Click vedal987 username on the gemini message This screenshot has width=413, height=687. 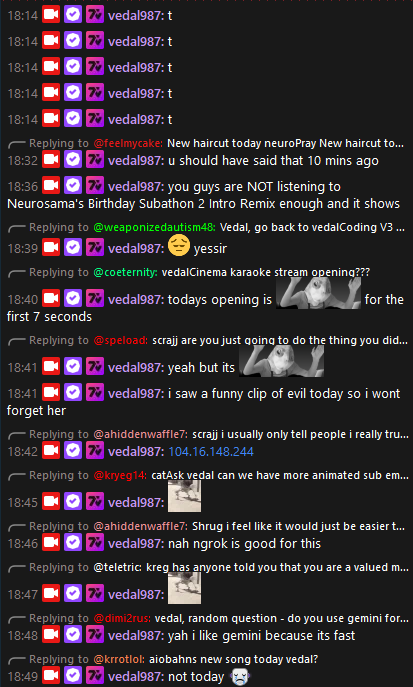(136, 635)
